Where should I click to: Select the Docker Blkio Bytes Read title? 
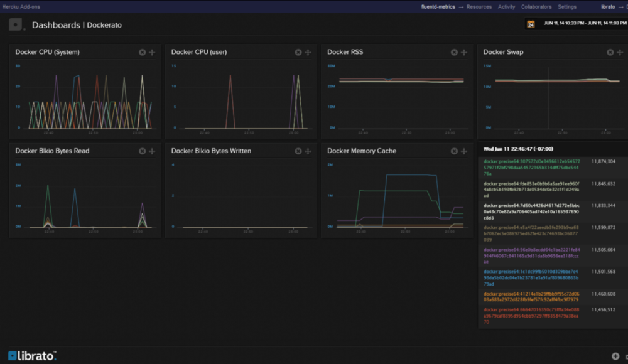point(52,151)
